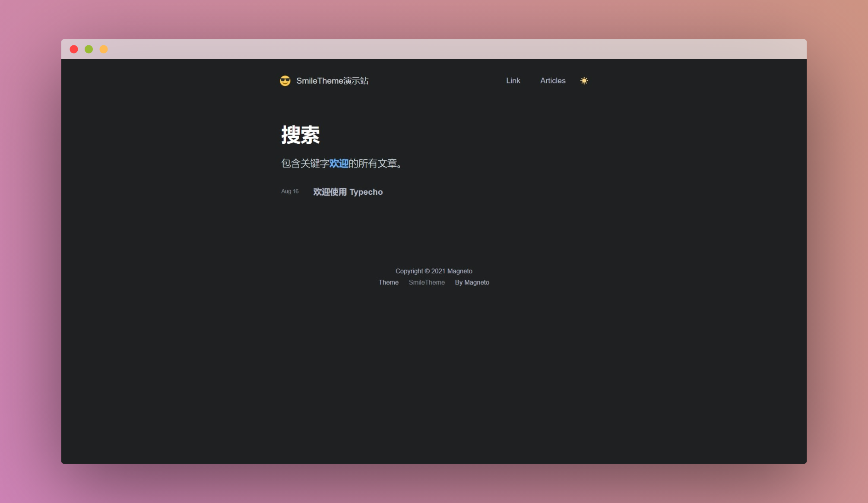
Task: Click the green window dot
Action: pyautogui.click(x=89, y=49)
